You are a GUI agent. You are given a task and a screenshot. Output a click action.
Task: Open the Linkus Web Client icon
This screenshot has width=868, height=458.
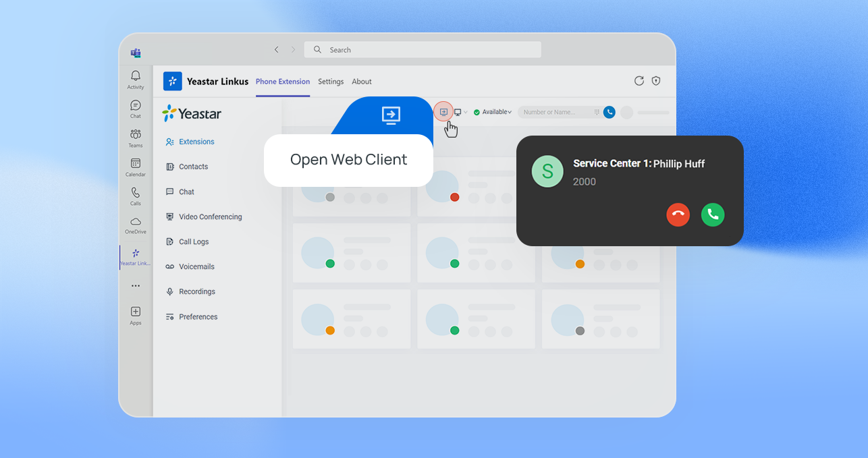tap(443, 112)
